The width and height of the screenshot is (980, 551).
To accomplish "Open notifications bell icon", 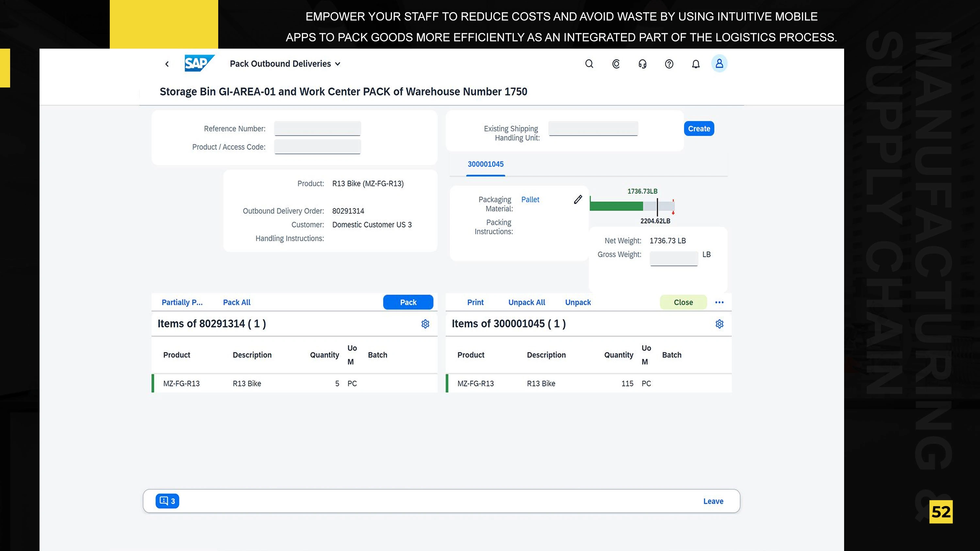I will (695, 64).
